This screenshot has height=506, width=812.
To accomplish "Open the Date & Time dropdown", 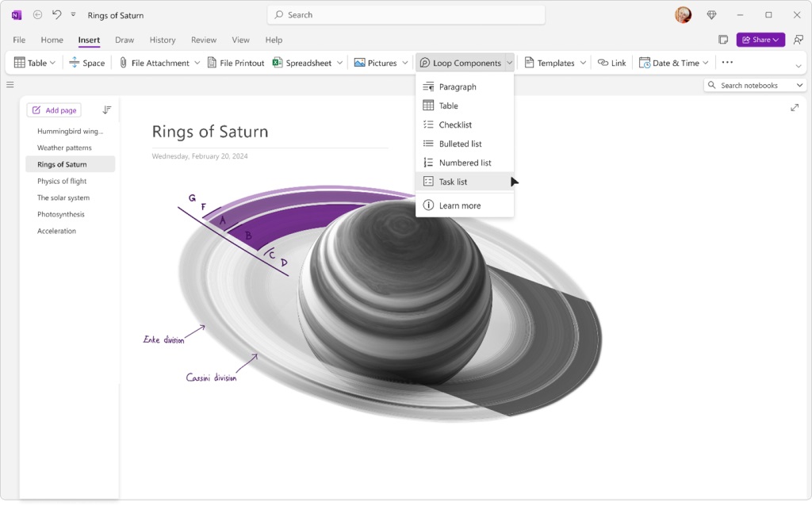I will point(705,63).
